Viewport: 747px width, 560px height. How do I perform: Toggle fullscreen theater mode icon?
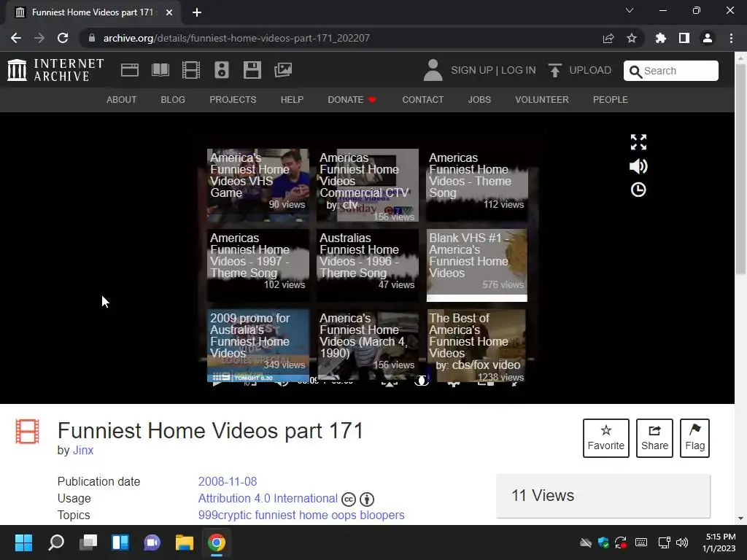[x=638, y=142]
